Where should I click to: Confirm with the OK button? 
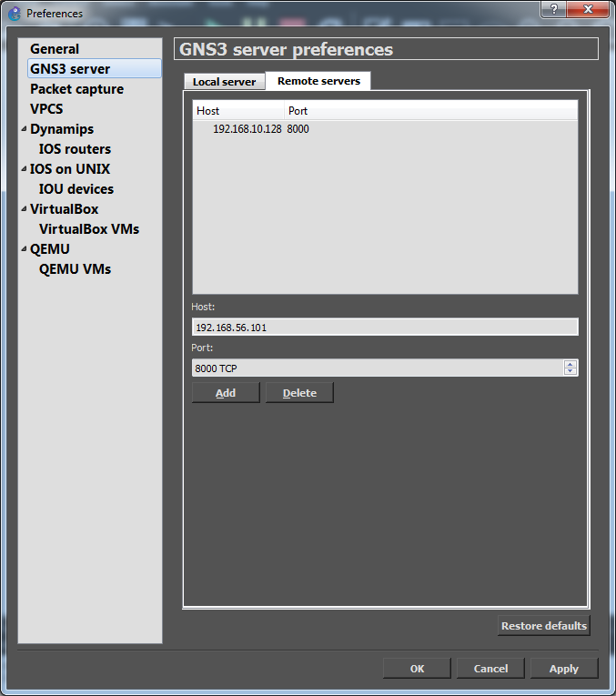click(417, 669)
